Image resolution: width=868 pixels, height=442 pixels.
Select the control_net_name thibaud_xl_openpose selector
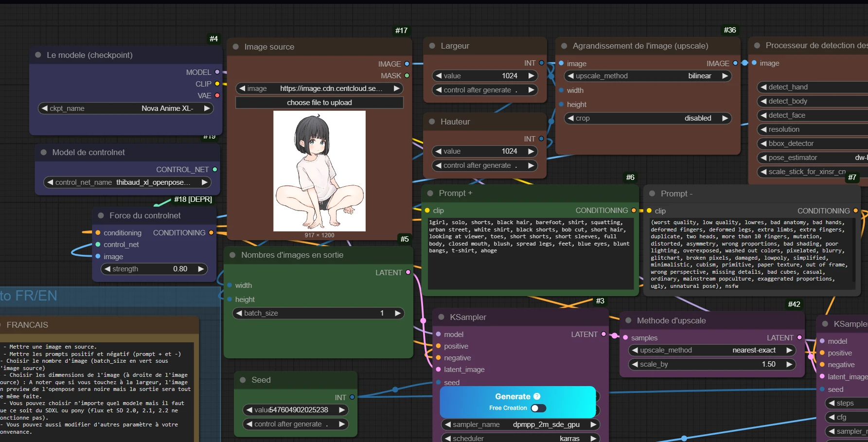(127, 182)
